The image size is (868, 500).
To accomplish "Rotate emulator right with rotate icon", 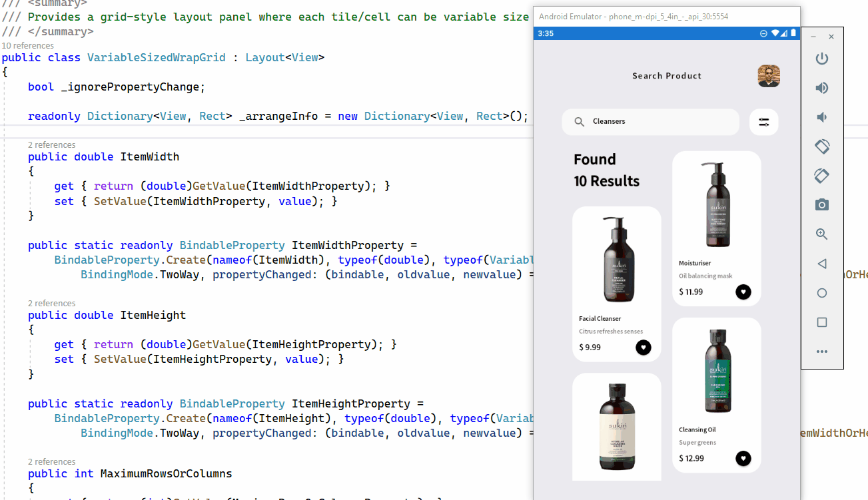I will coord(822,176).
